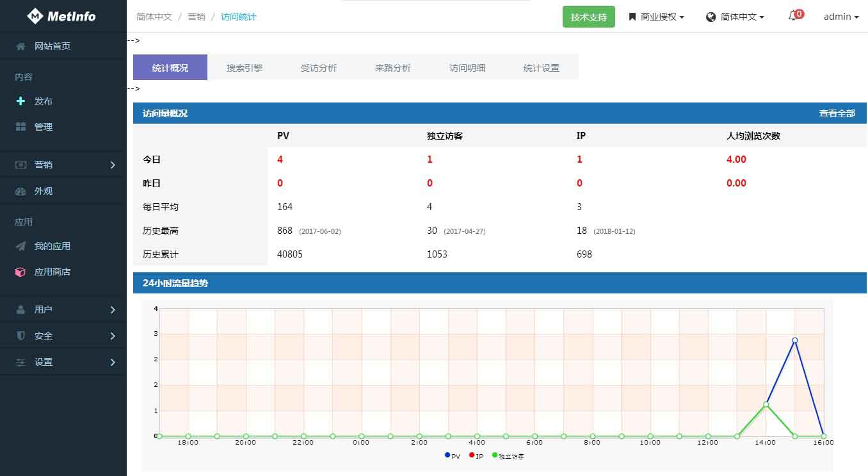Click the MetInfo logo icon

[x=35, y=16]
